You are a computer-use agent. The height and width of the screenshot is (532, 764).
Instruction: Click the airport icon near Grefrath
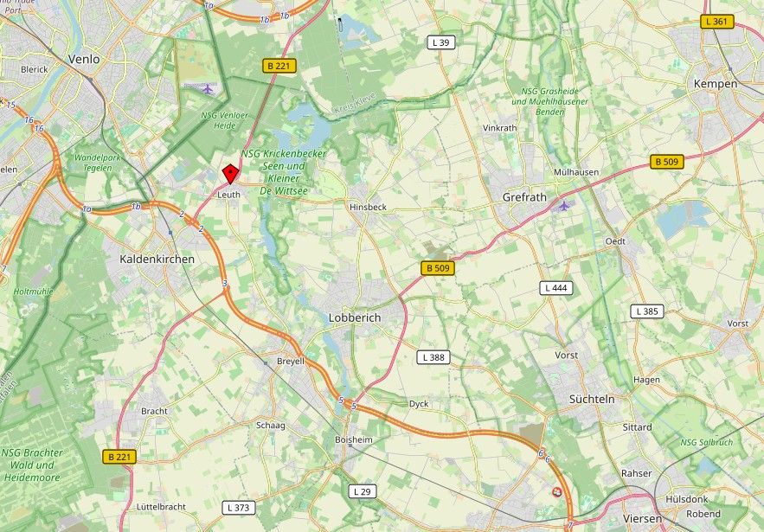pyautogui.click(x=564, y=206)
